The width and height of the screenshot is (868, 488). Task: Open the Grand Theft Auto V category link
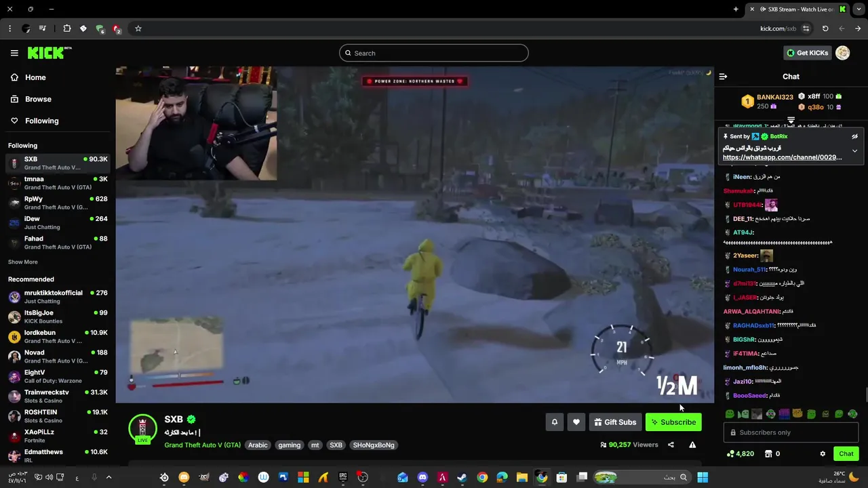click(x=202, y=445)
